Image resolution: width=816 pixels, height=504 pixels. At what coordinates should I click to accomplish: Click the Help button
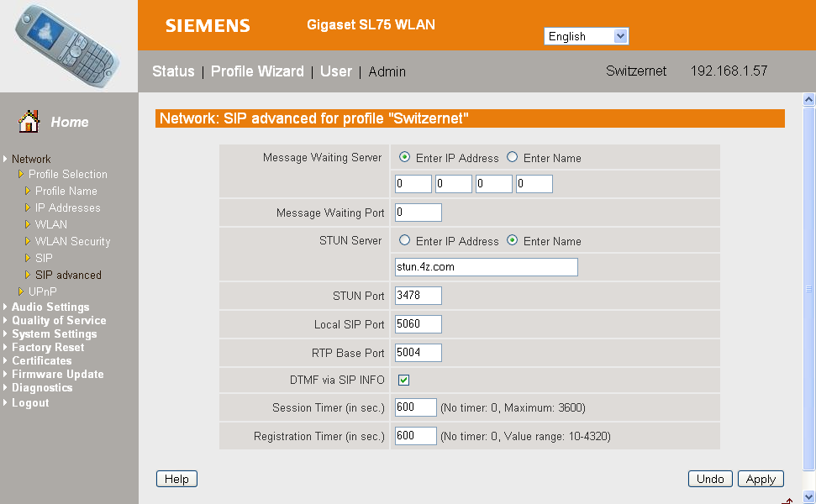coord(177,479)
